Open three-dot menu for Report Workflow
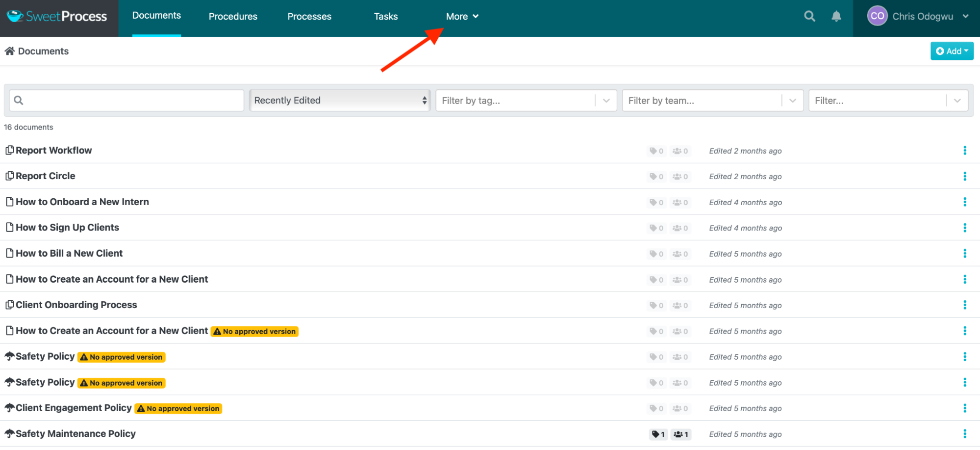980x450 pixels. [x=964, y=151]
